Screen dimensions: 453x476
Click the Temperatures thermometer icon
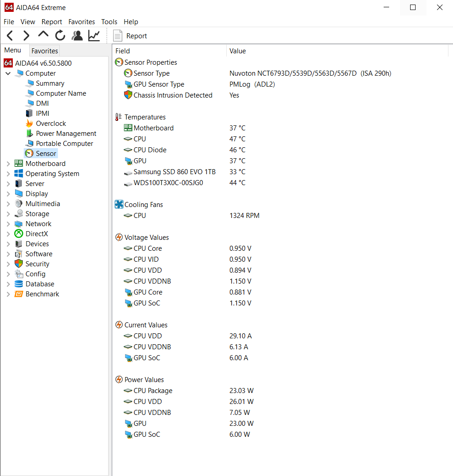click(x=118, y=117)
